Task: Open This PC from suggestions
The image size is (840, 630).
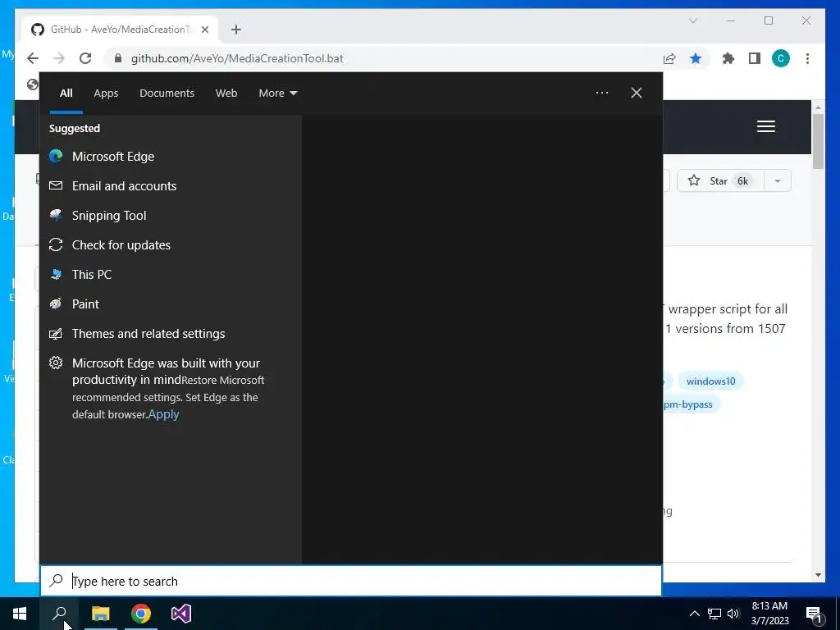Action: click(x=171, y=274)
